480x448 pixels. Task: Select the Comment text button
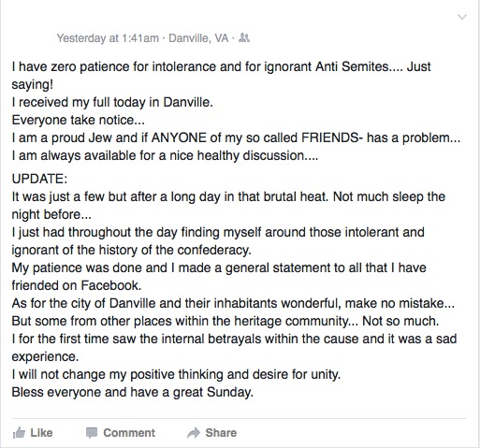[x=129, y=433]
